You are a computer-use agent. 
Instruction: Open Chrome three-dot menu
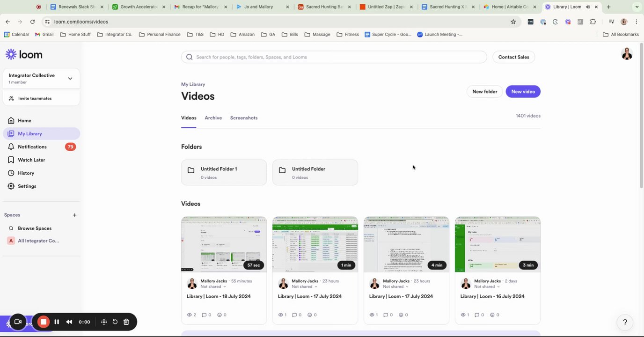637,22
